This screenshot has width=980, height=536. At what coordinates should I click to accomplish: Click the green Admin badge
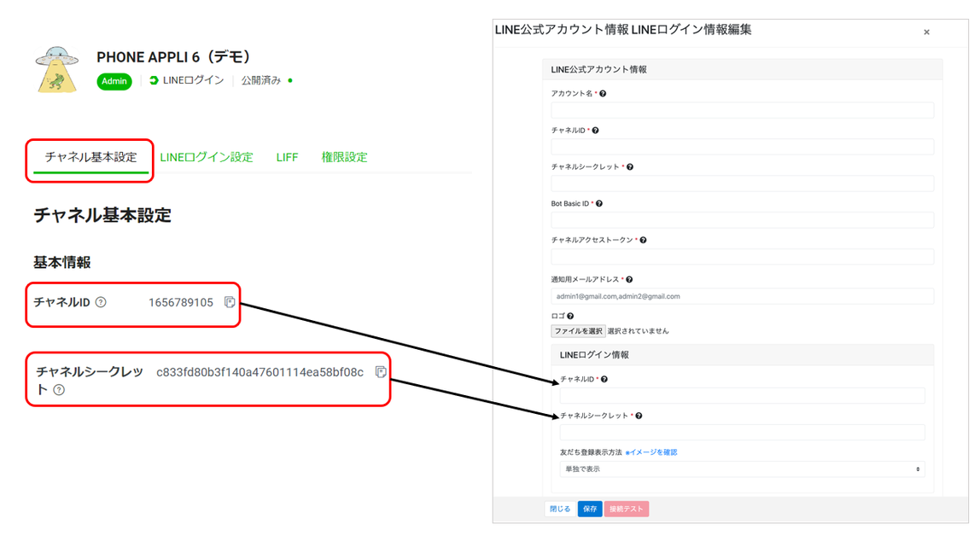pyautogui.click(x=114, y=81)
